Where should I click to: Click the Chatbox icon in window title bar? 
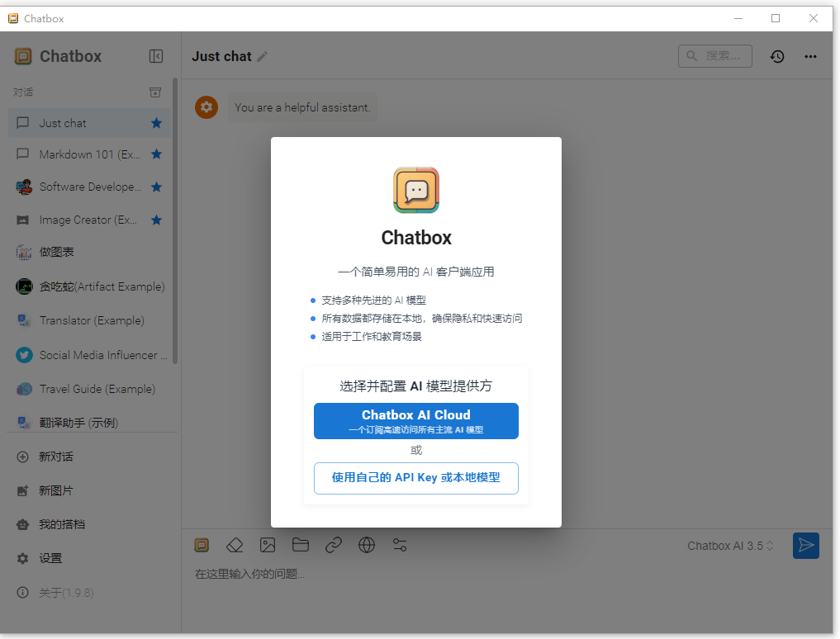13,18
